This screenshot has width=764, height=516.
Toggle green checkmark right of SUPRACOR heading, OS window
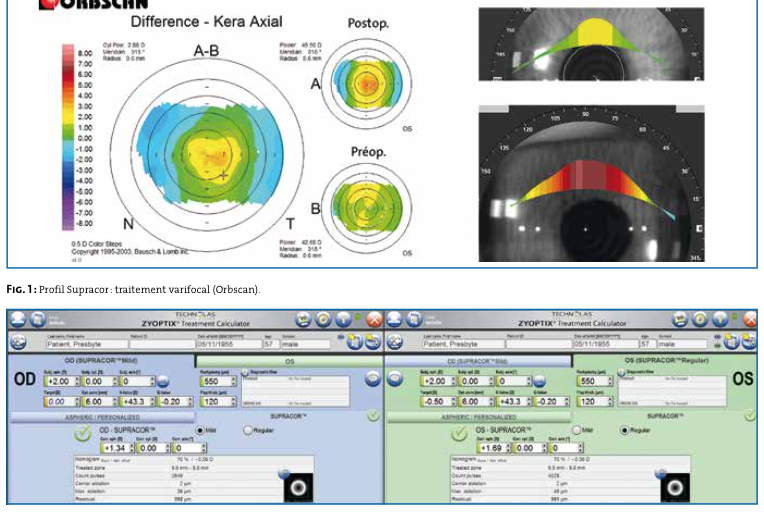[750, 416]
